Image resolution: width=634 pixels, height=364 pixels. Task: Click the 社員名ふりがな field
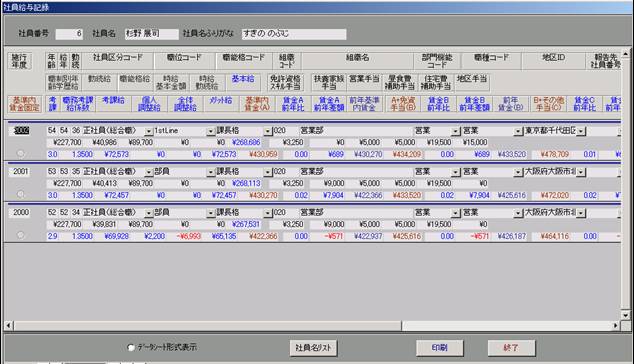[294, 34]
